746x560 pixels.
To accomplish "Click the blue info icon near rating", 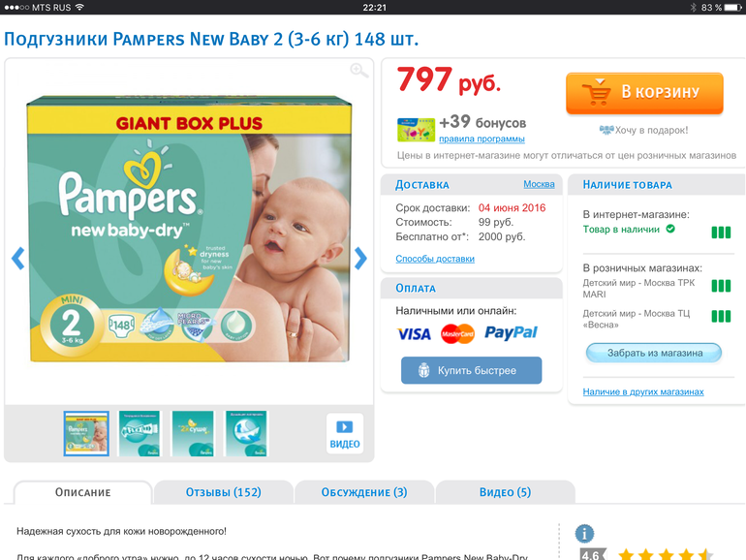I will [x=584, y=534].
